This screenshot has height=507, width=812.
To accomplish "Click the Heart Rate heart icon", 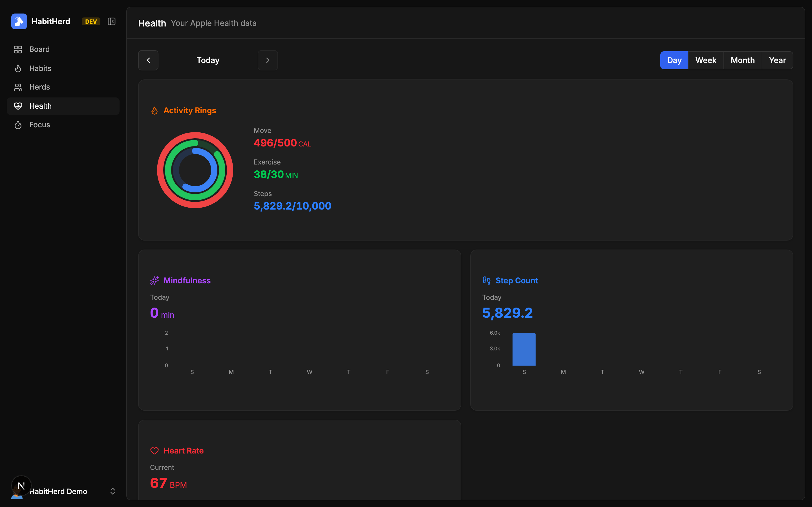I will click(x=154, y=451).
